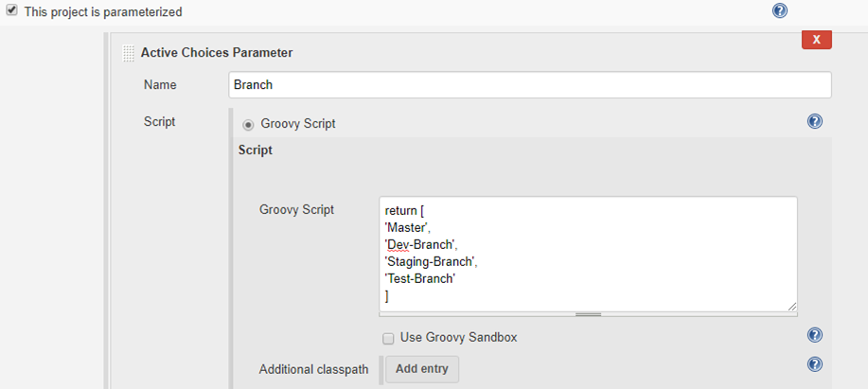Click the Active Choices Parameter drag handle

pos(128,53)
